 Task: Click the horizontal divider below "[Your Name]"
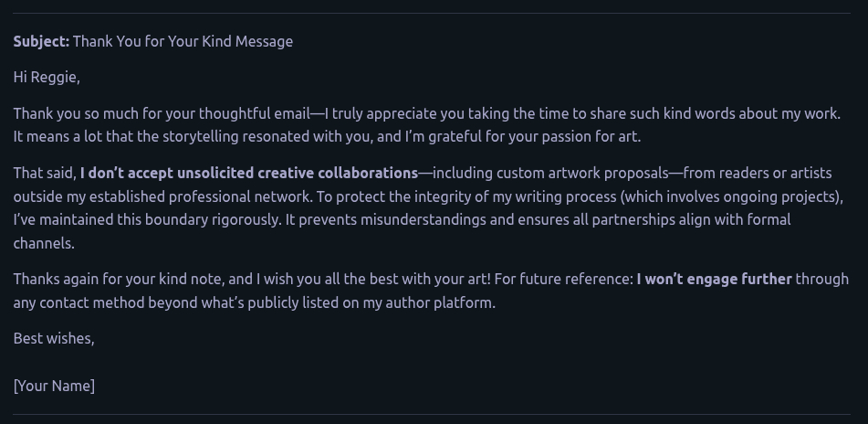[434, 414]
